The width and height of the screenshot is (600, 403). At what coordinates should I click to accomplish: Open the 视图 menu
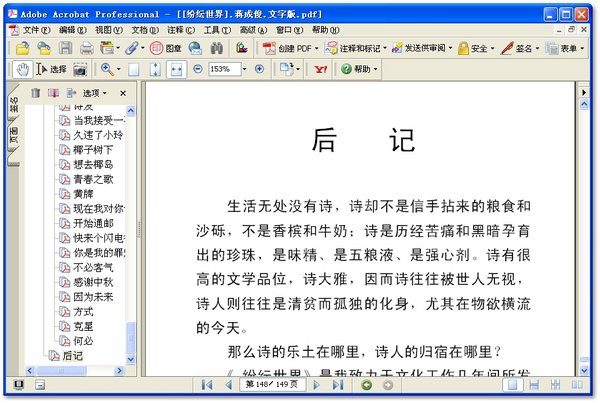pos(109,30)
